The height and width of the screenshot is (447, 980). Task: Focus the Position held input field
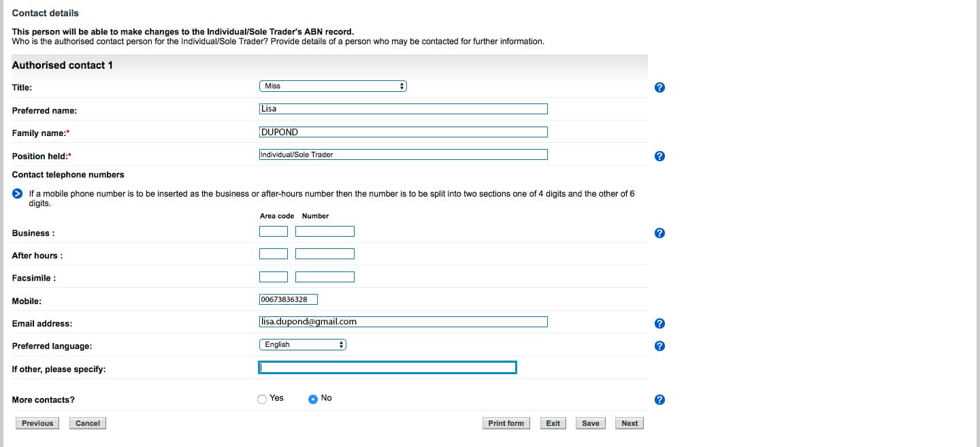point(404,154)
